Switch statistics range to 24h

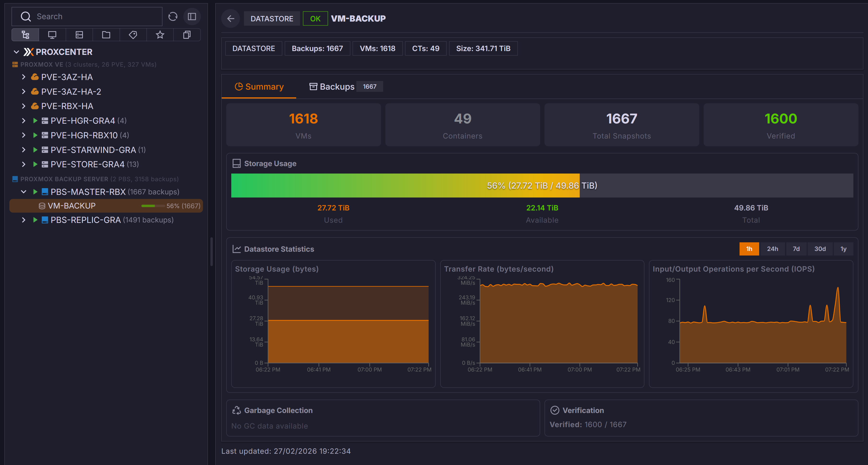pyautogui.click(x=773, y=249)
